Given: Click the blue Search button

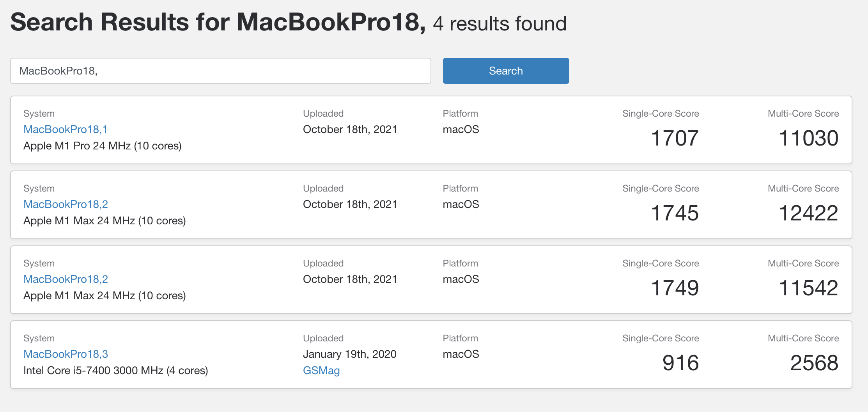Looking at the screenshot, I should (x=506, y=71).
